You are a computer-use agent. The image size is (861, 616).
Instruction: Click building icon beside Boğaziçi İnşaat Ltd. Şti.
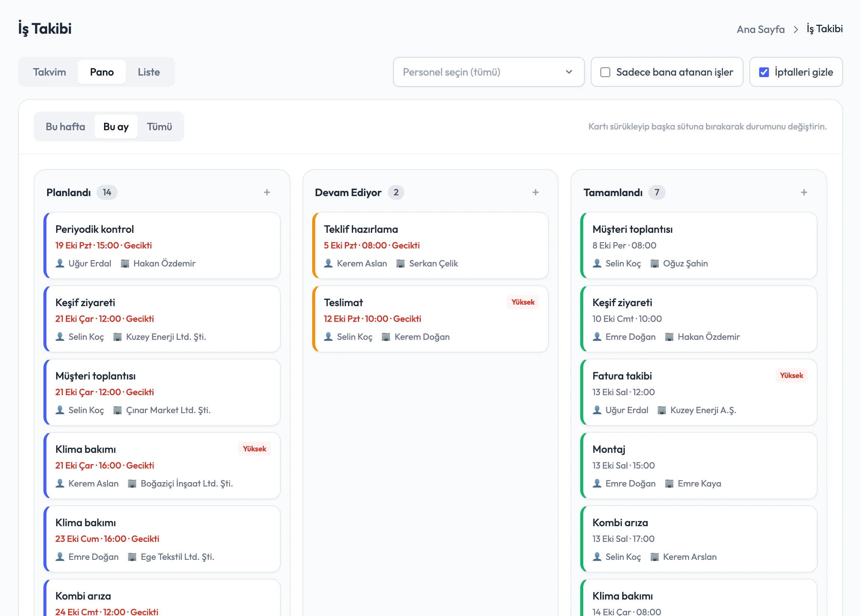point(132,483)
